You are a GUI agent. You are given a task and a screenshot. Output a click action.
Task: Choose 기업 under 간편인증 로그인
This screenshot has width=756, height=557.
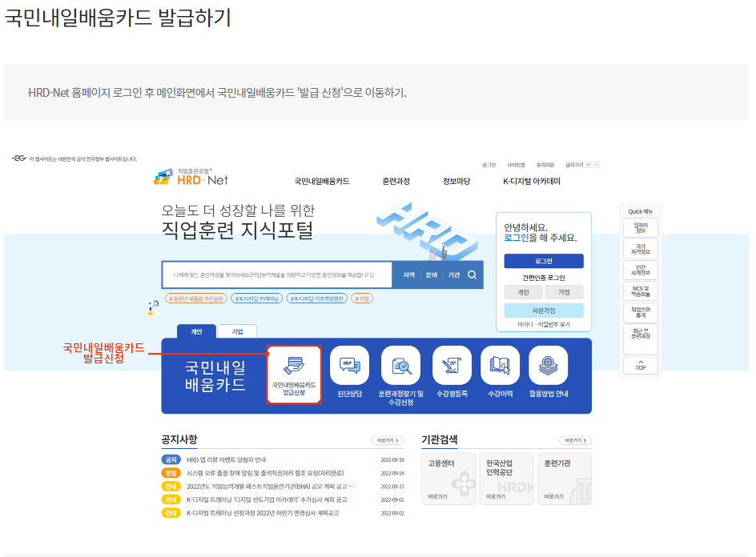564,292
